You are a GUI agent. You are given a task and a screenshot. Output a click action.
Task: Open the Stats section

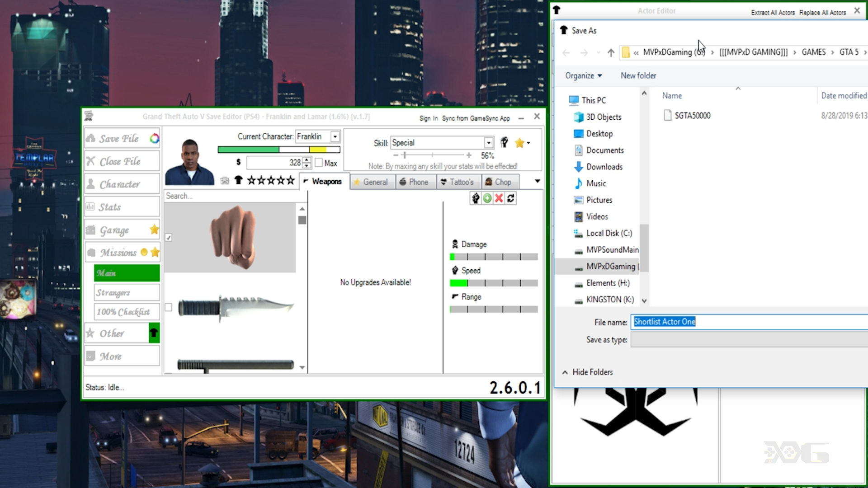point(122,206)
